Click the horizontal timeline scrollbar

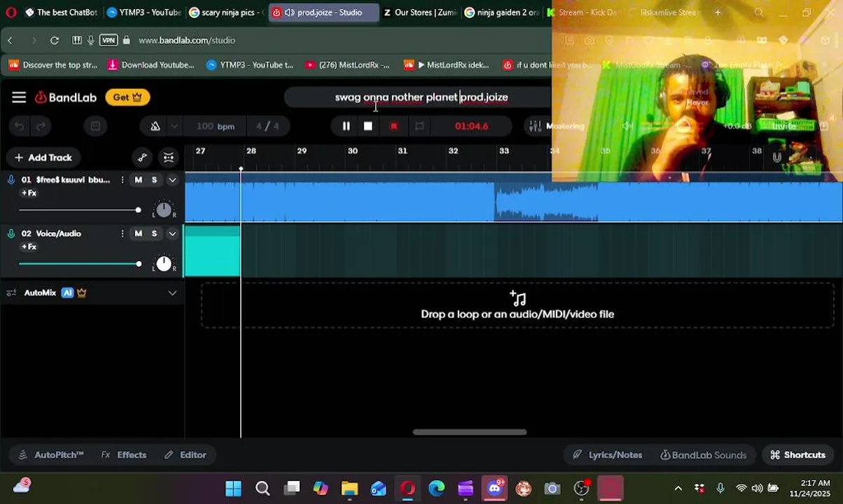pos(469,432)
